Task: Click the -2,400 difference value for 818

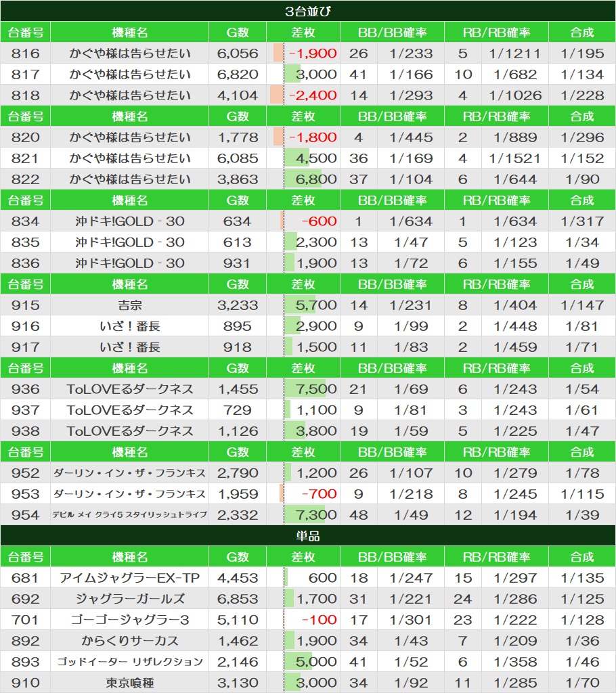Action: click(313, 95)
